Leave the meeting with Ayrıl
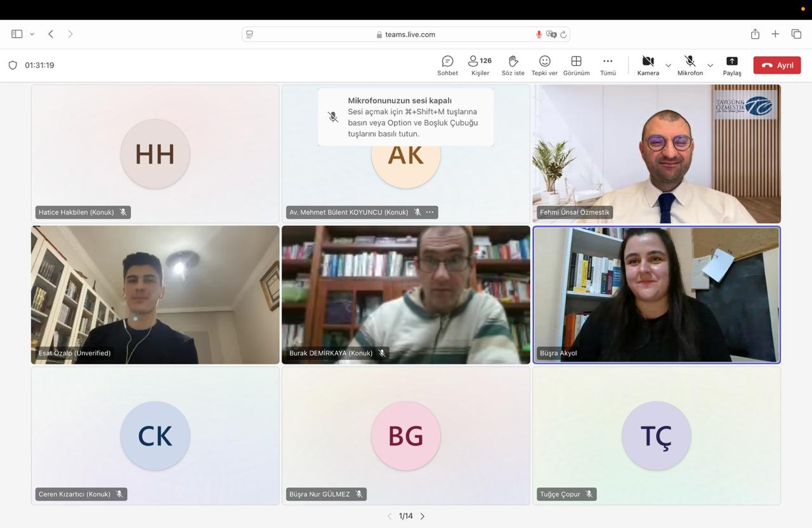The height and width of the screenshot is (528, 812). coord(776,65)
